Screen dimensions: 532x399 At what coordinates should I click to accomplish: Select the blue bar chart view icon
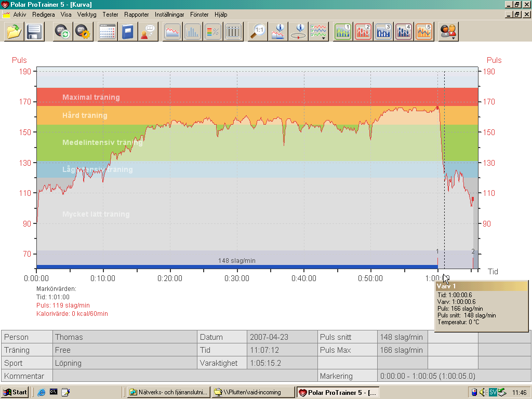(193, 32)
